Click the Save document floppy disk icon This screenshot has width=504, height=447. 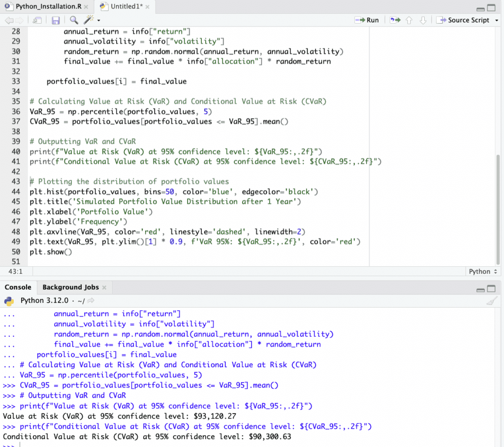click(x=56, y=20)
